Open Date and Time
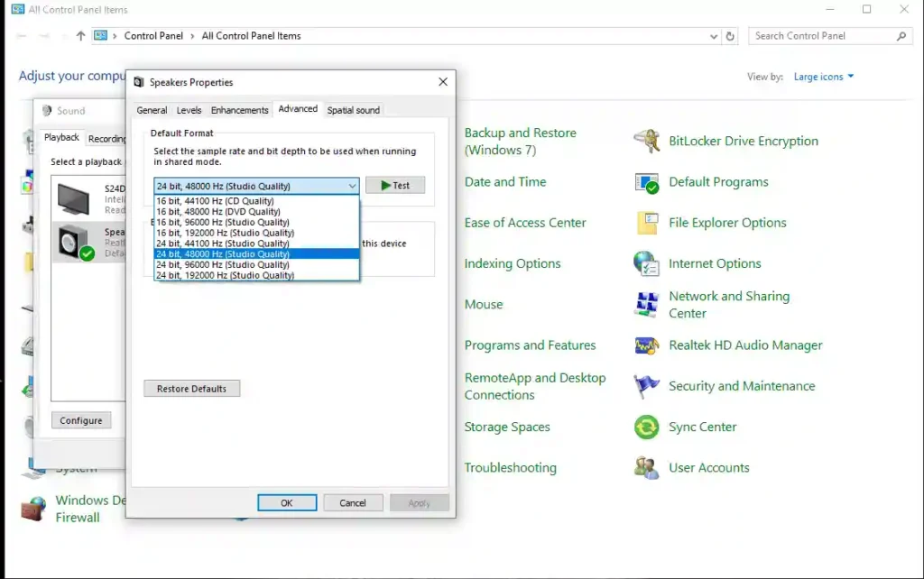This screenshot has width=924, height=579. [x=505, y=182]
